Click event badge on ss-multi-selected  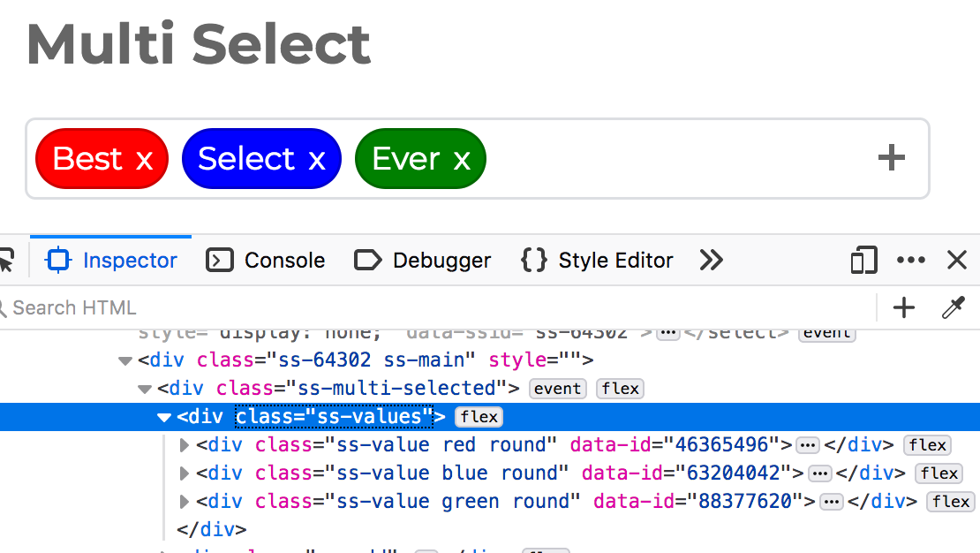point(557,389)
